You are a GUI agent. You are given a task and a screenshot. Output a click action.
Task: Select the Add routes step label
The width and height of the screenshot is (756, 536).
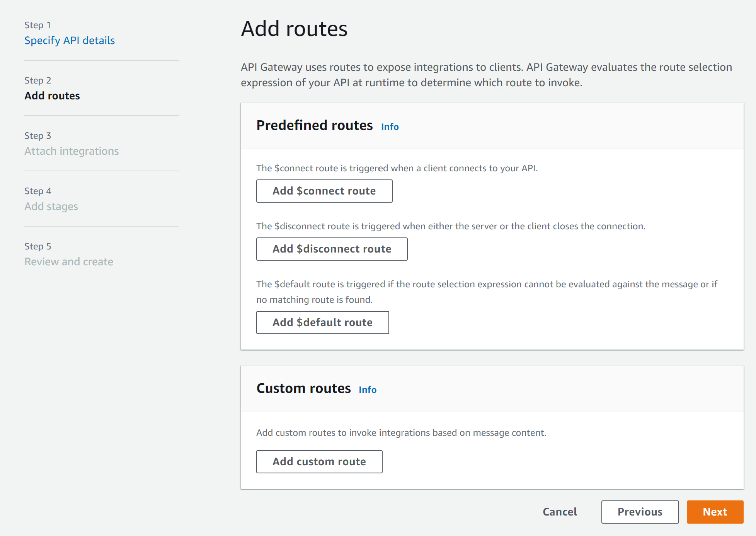click(52, 96)
